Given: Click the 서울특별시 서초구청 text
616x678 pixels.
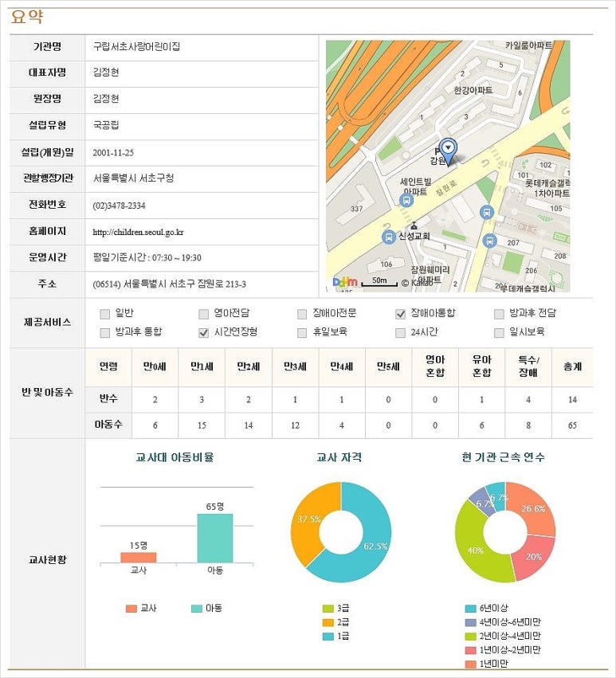Looking at the screenshot, I should (134, 178).
